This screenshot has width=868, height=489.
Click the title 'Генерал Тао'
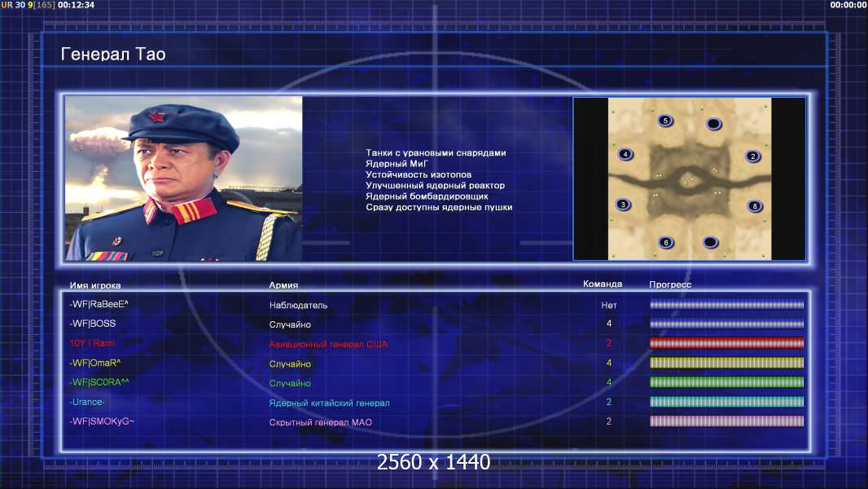[x=113, y=55]
